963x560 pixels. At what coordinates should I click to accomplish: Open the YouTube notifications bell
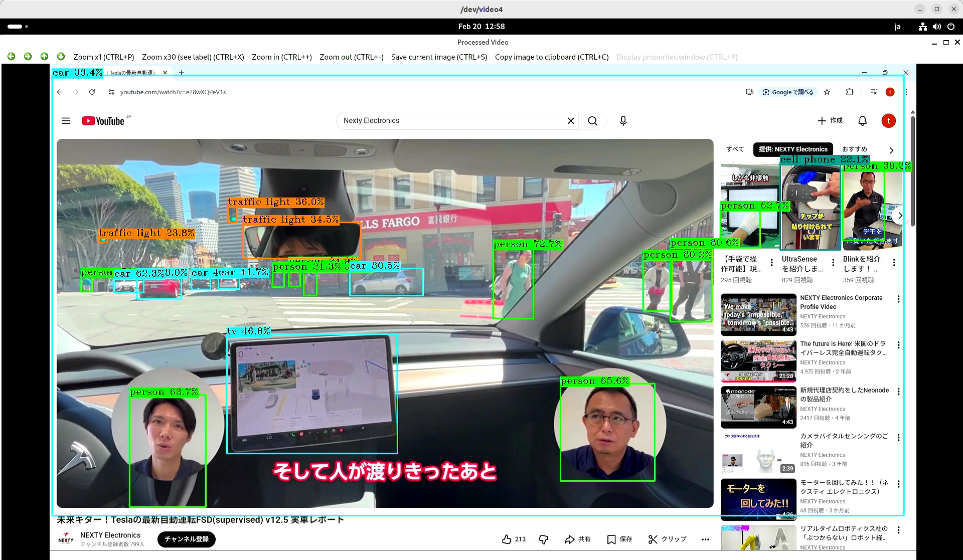(862, 121)
